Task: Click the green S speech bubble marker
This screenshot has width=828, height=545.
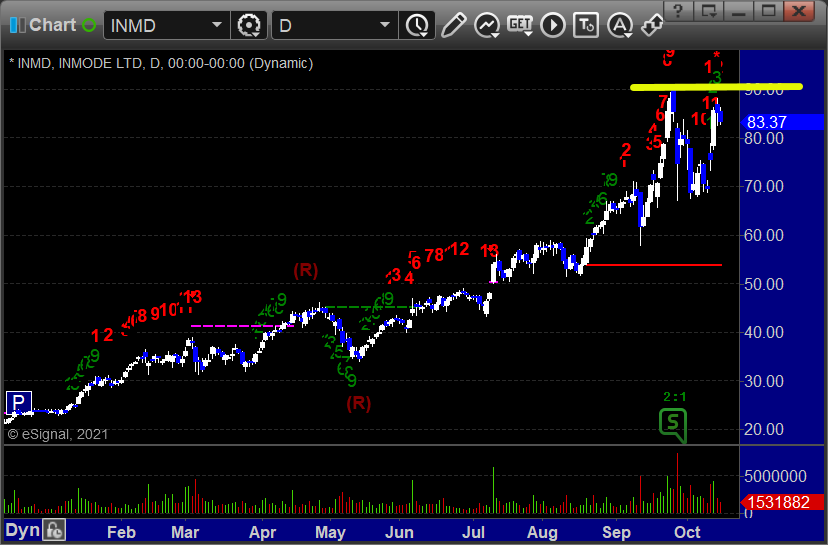Action: (x=673, y=425)
